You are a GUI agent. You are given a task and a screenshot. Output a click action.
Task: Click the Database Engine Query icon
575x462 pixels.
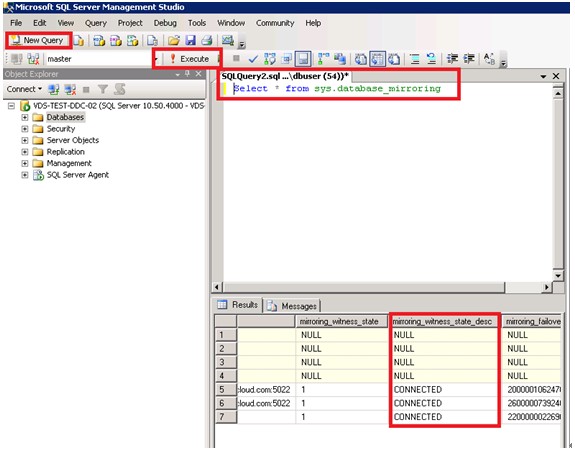click(x=78, y=40)
